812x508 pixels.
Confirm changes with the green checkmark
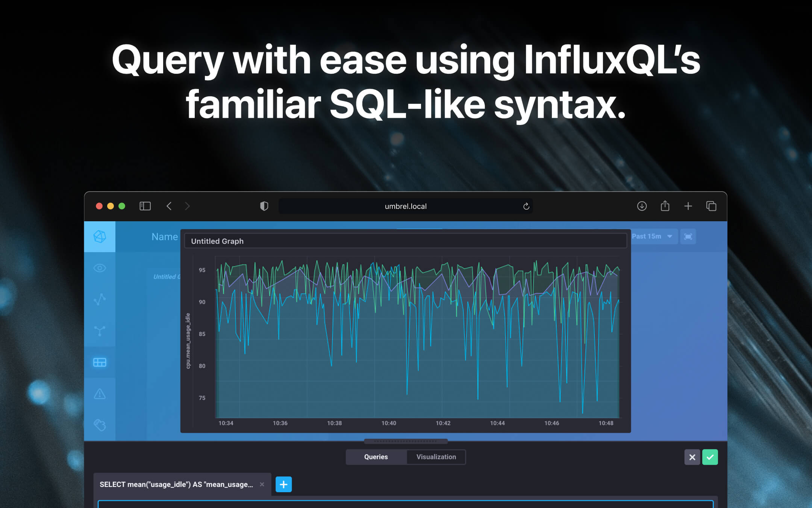click(710, 457)
